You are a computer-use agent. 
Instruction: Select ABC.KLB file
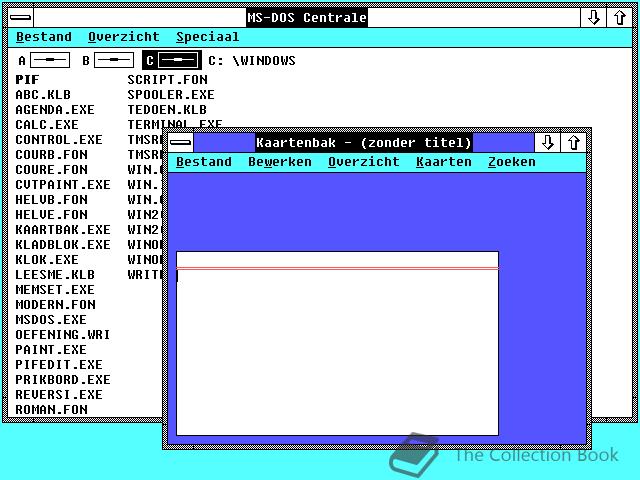[x=43, y=95]
